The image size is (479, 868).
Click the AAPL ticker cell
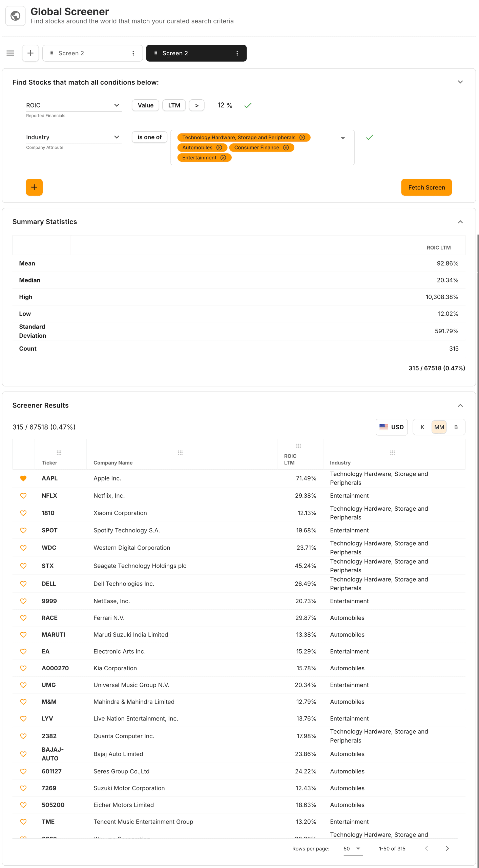coord(49,478)
